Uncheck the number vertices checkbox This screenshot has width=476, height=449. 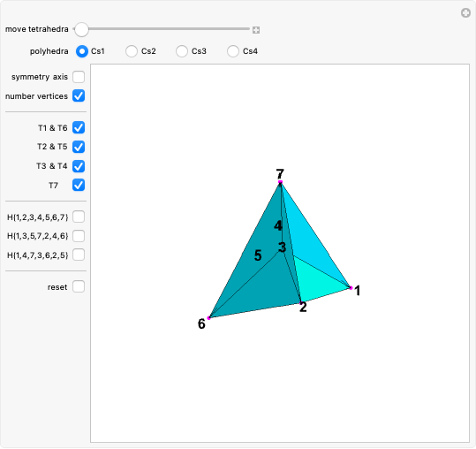79,96
